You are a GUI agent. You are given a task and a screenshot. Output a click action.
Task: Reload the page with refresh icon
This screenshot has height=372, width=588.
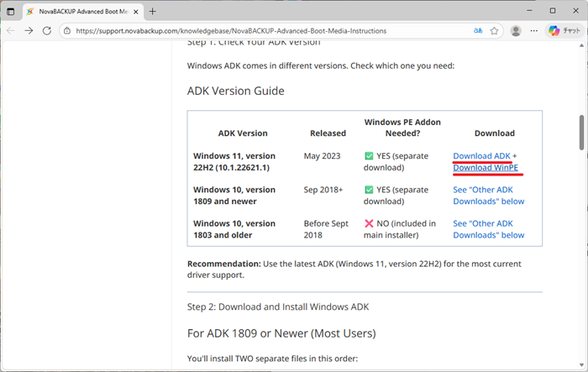click(x=48, y=30)
